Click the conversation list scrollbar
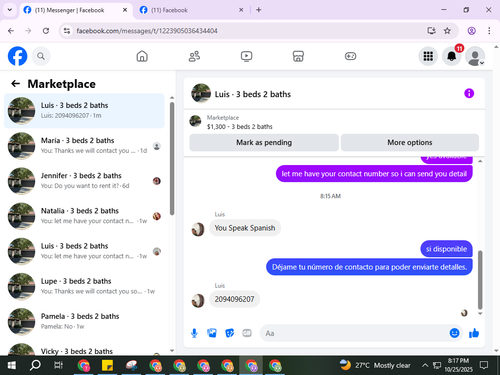Screen dimensions: 500x375 point(172,159)
